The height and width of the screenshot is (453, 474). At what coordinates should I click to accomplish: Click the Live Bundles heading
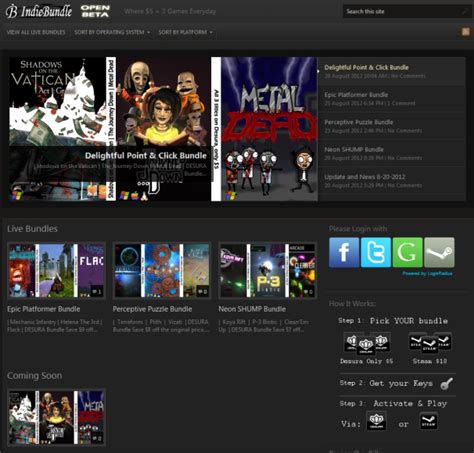32,229
